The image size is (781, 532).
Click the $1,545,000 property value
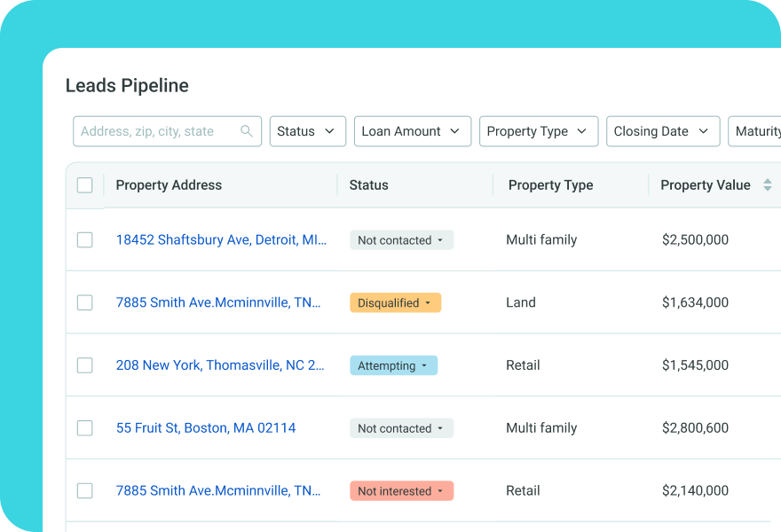point(695,365)
